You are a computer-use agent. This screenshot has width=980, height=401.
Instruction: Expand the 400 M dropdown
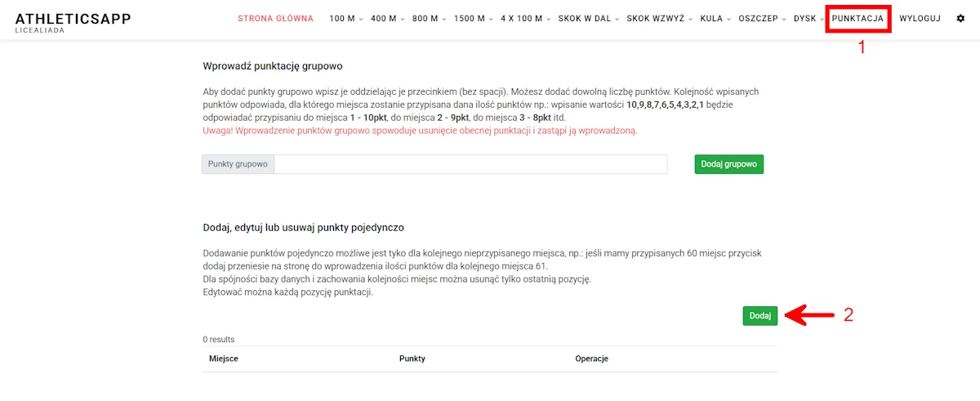(x=387, y=19)
